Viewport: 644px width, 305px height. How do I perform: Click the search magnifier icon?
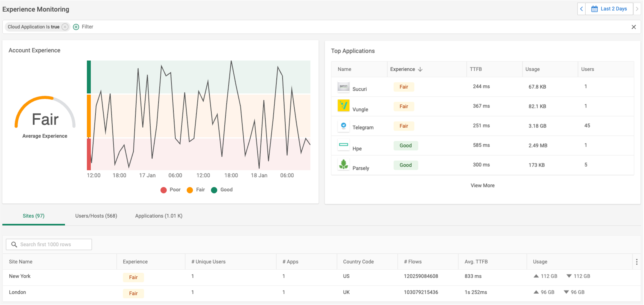14,244
